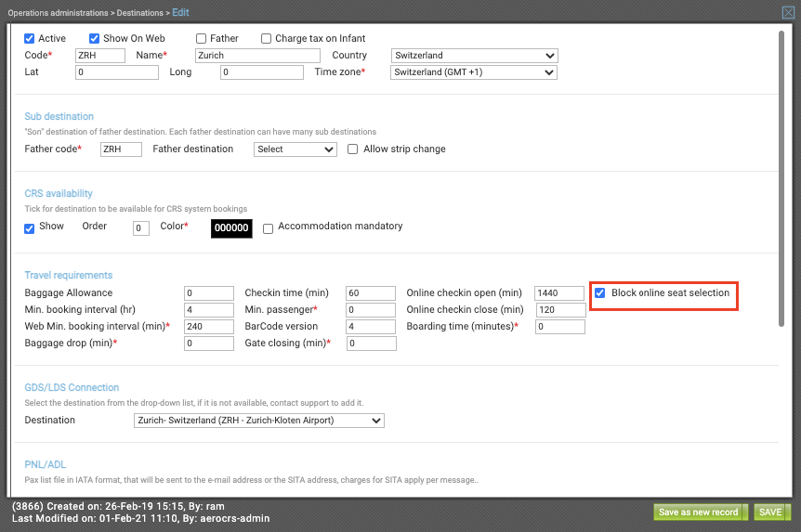Open the Time zone dropdown
Viewport: 801px width, 532px height.
pos(474,72)
